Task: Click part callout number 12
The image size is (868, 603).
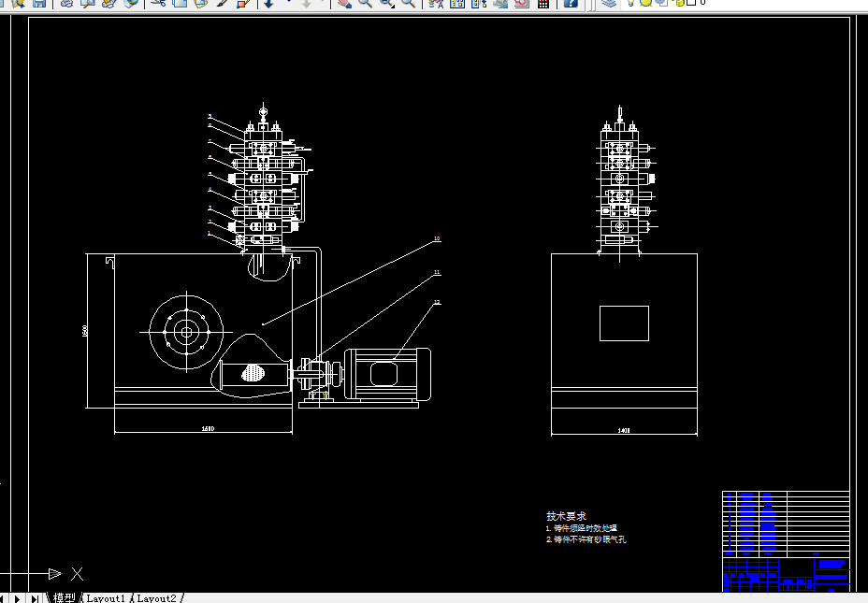Action: 437,302
